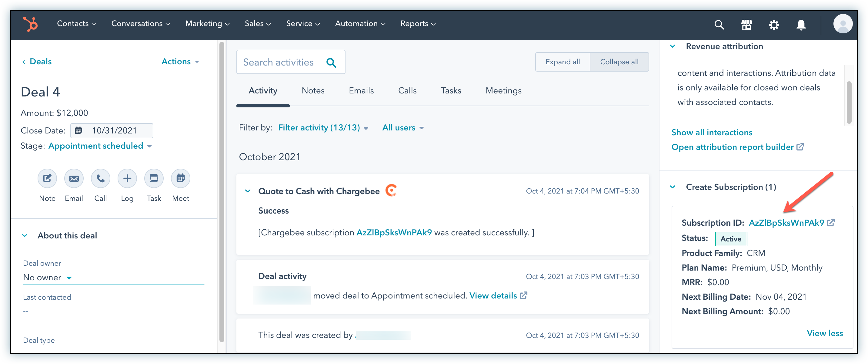This screenshot has height=364, width=868.
Task: Open the Sales menu in top navigation
Action: coord(257,24)
